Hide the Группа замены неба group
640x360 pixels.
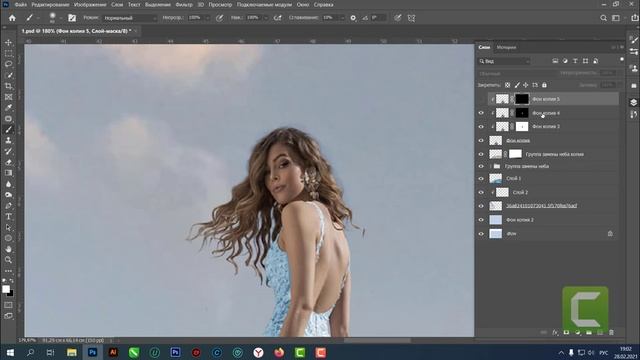pyautogui.click(x=481, y=166)
